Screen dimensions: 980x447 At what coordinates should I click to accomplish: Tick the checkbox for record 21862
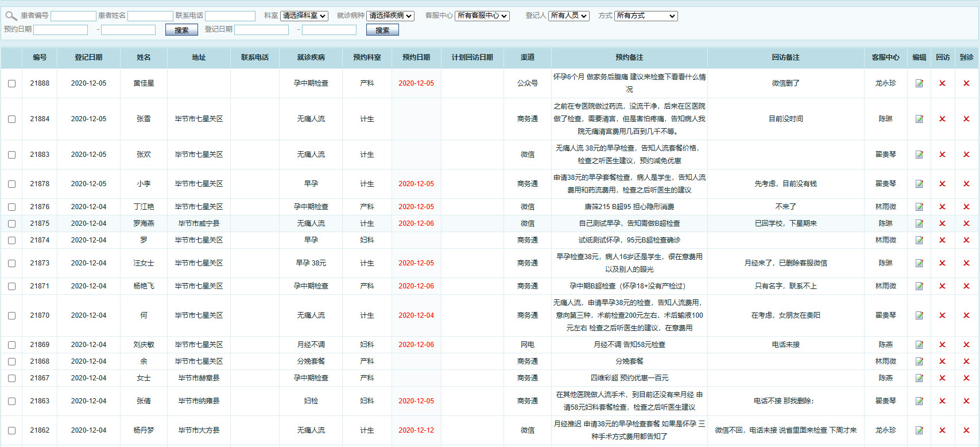click(11, 431)
